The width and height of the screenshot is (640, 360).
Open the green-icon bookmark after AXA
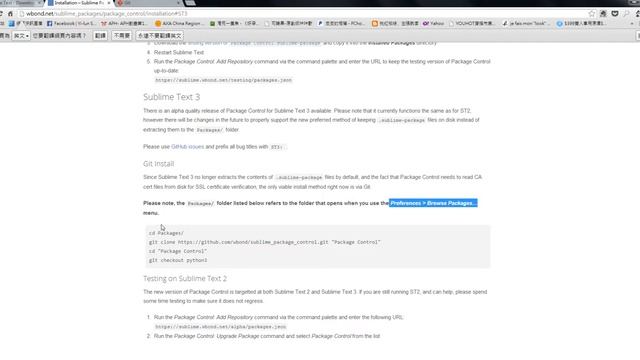click(x=234, y=24)
